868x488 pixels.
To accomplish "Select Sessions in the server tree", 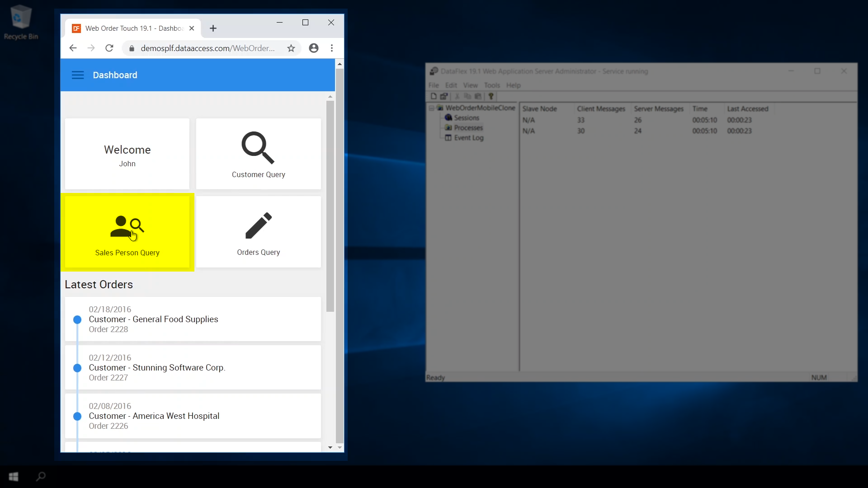I will pyautogui.click(x=466, y=118).
